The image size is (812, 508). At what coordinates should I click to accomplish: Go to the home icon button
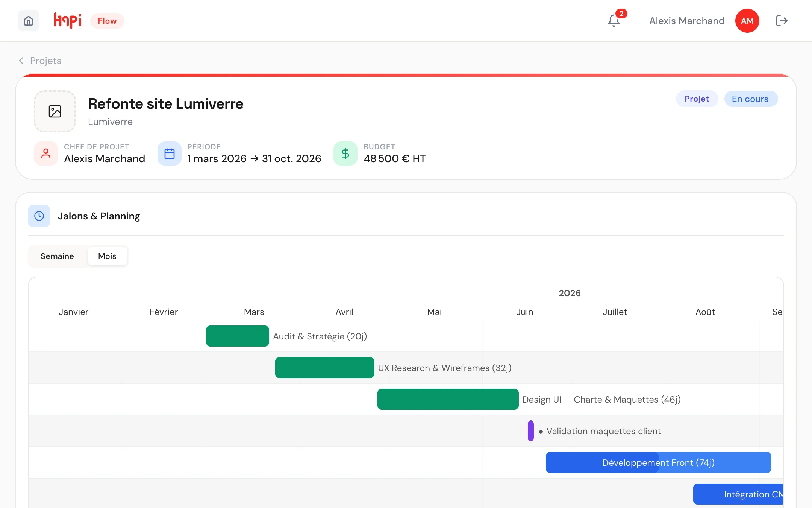[29, 21]
